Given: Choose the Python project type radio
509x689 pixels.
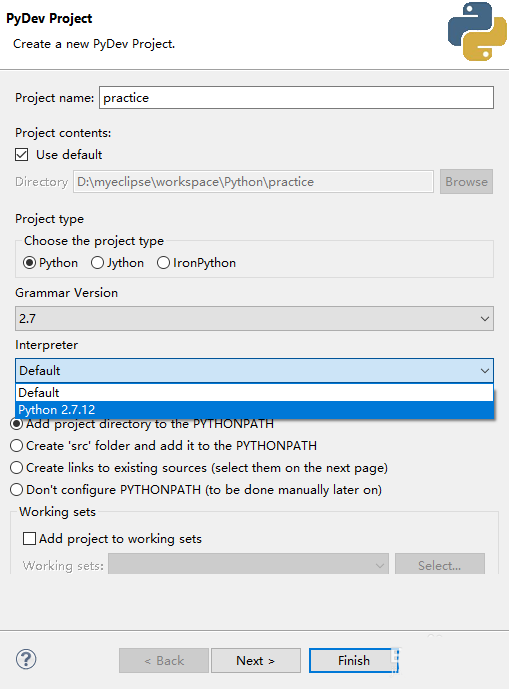Looking at the screenshot, I should [29, 263].
